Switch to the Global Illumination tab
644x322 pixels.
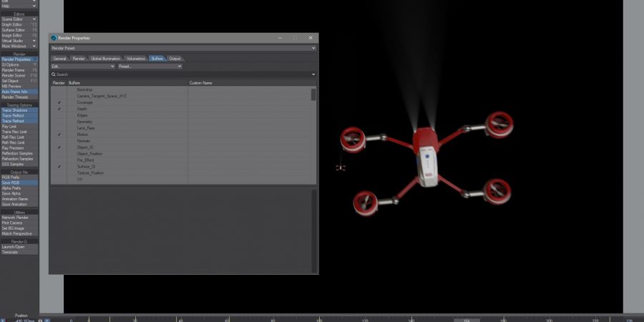[106, 58]
